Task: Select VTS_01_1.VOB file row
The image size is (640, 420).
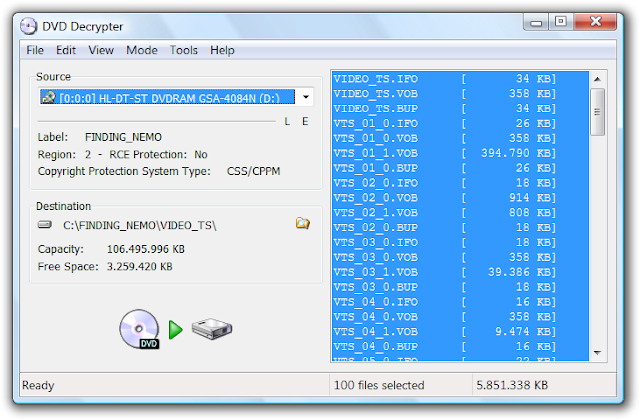Action: tap(460, 153)
